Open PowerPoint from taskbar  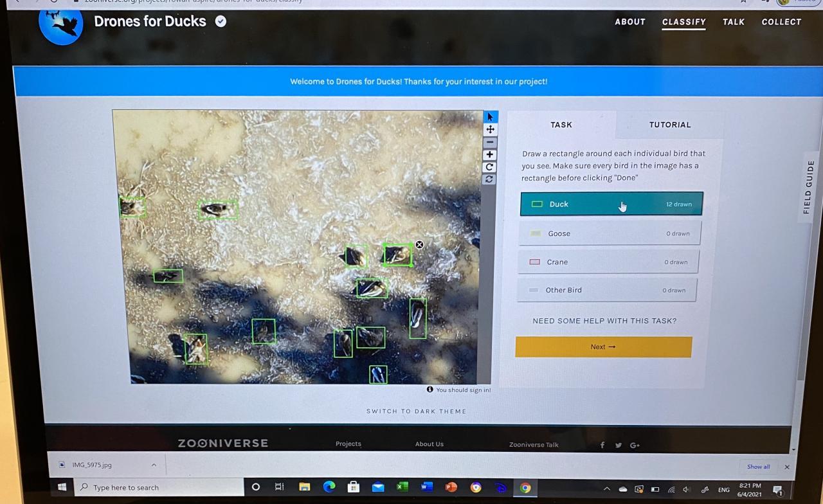[x=451, y=487]
